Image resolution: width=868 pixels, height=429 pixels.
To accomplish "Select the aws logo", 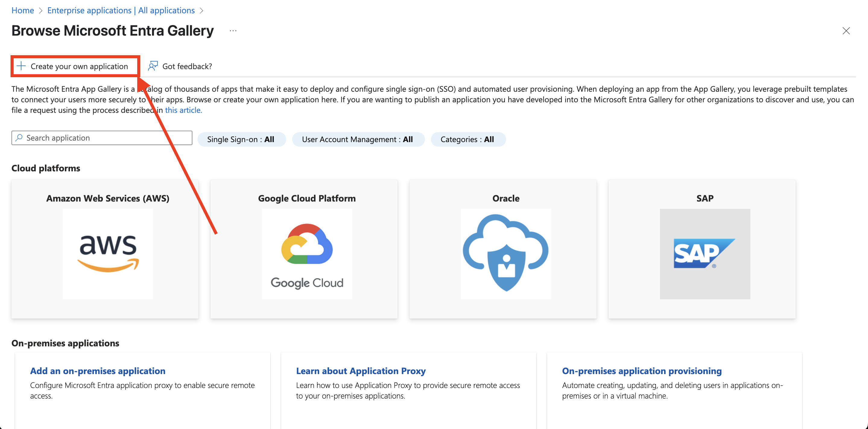I will coord(107,254).
